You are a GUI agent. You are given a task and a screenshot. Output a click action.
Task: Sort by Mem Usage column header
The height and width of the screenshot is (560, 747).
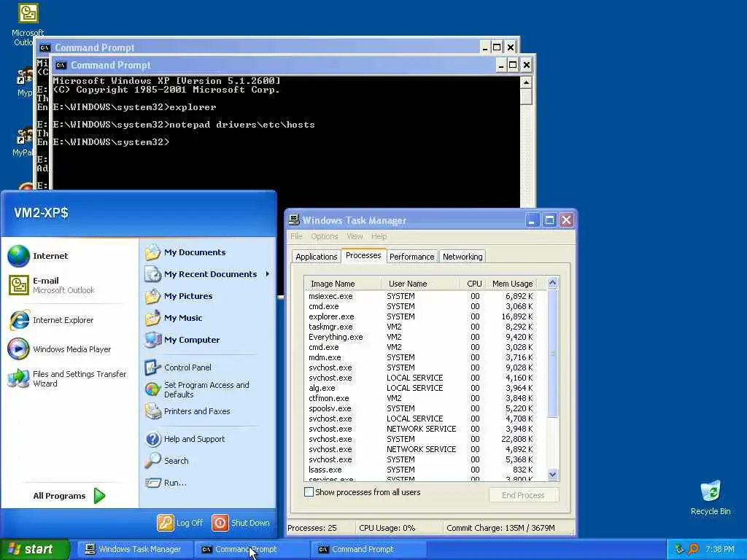click(512, 284)
